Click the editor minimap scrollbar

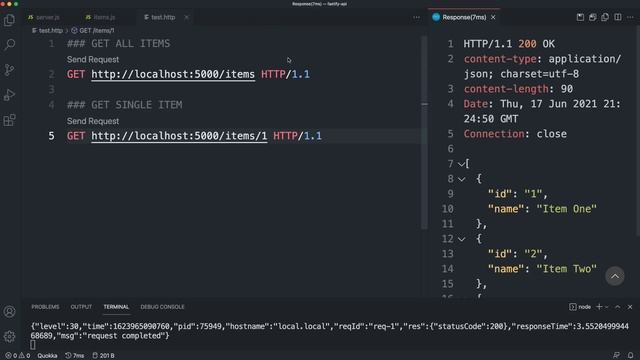[424, 133]
